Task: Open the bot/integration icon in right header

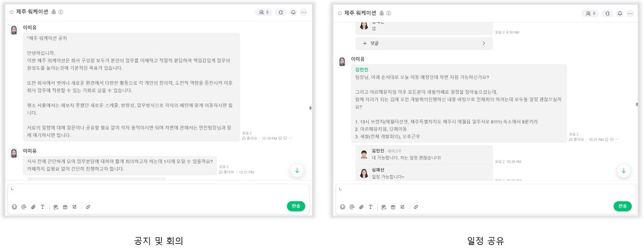Action: click(x=608, y=13)
